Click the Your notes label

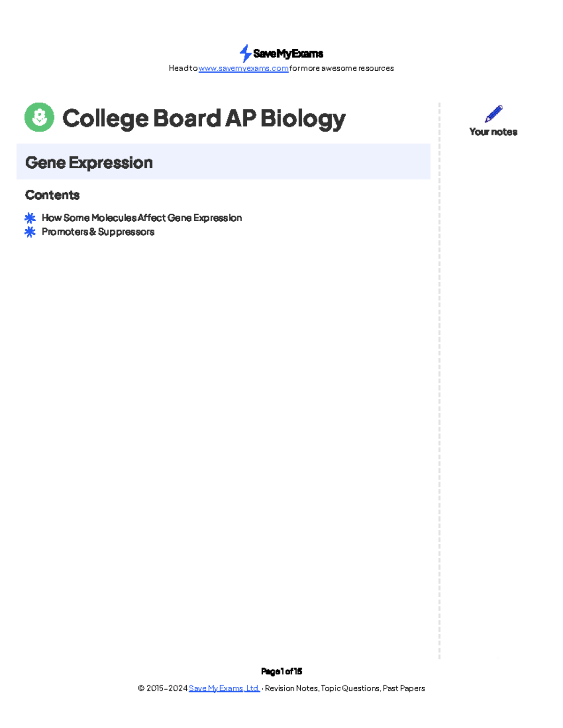pyautogui.click(x=493, y=132)
